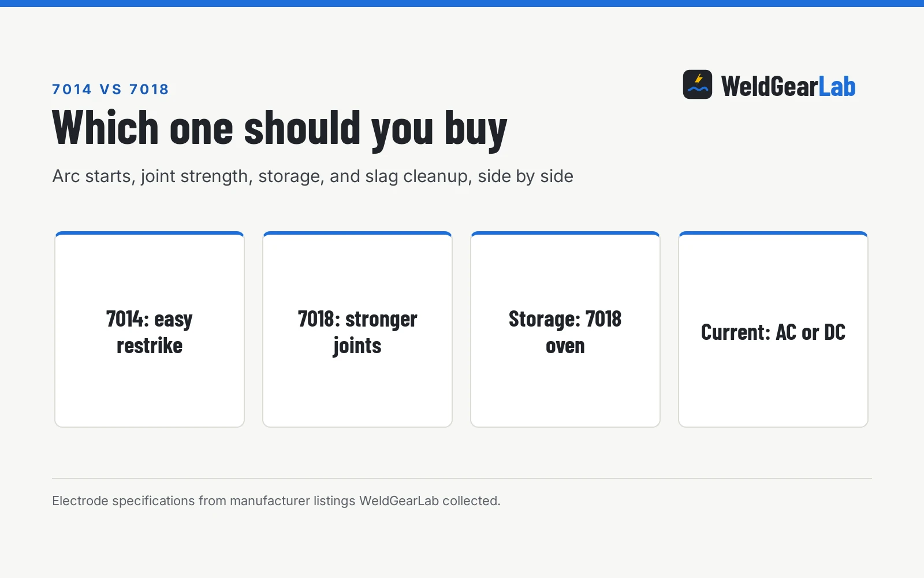
Task: Click the 'Which one should you buy' headline
Action: [x=280, y=129]
